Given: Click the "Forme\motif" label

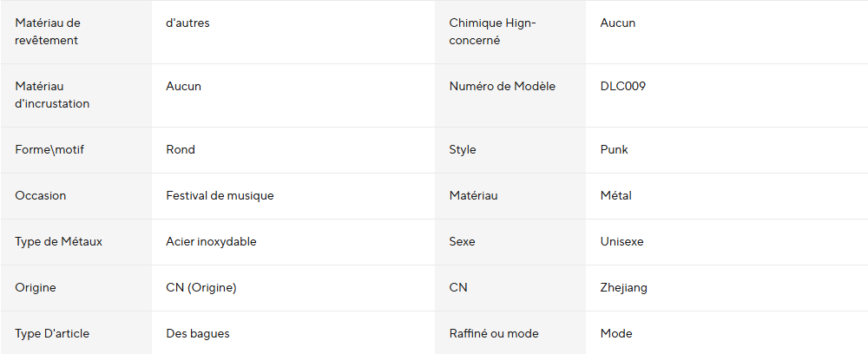Looking at the screenshot, I should click(49, 150).
